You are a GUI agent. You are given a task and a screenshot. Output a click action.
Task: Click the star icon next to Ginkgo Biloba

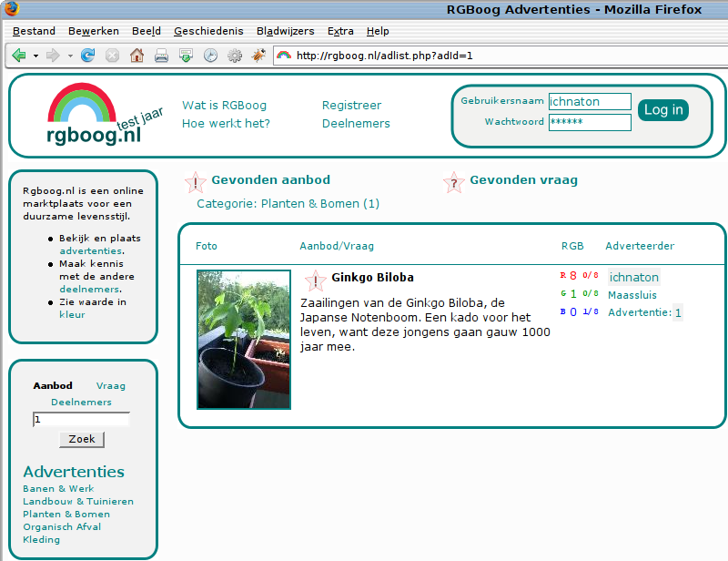pyautogui.click(x=315, y=280)
